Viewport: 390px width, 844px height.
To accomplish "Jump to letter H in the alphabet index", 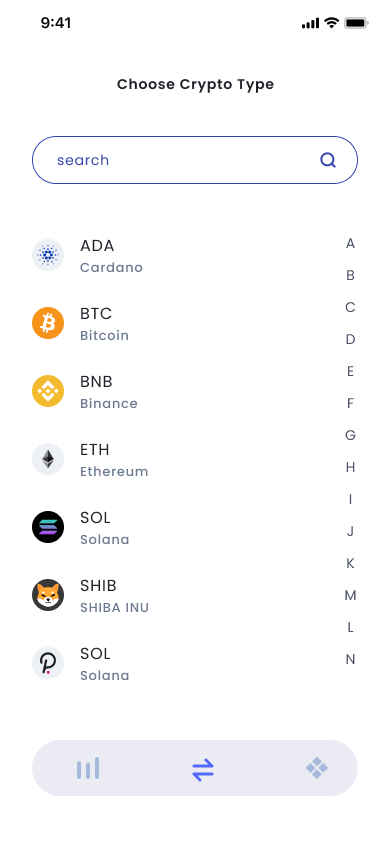I will [350, 467].
